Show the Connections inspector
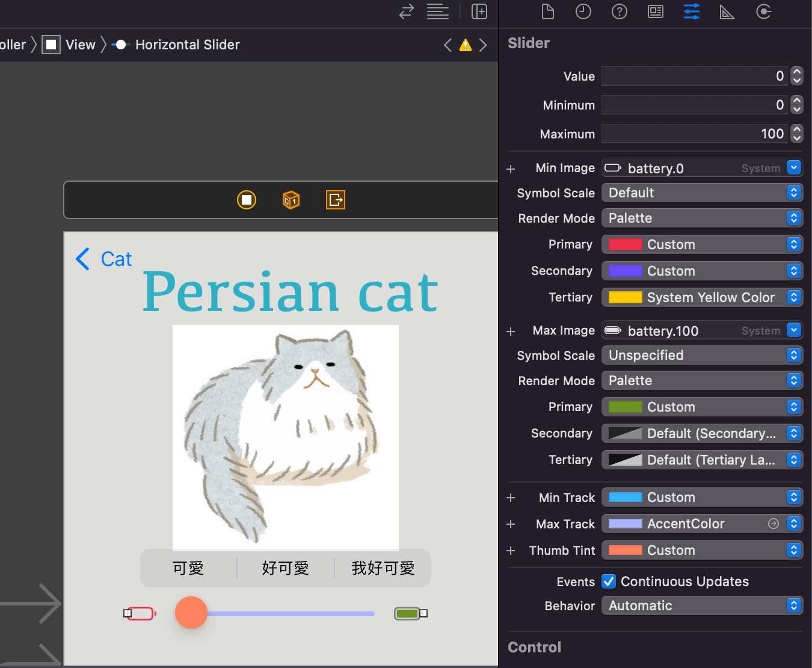 tap(764, 11)
